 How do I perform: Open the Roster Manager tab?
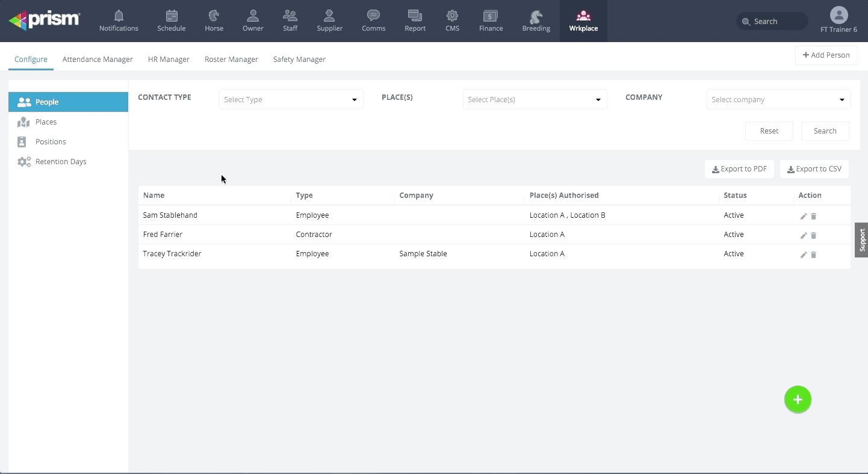point(231,59)
